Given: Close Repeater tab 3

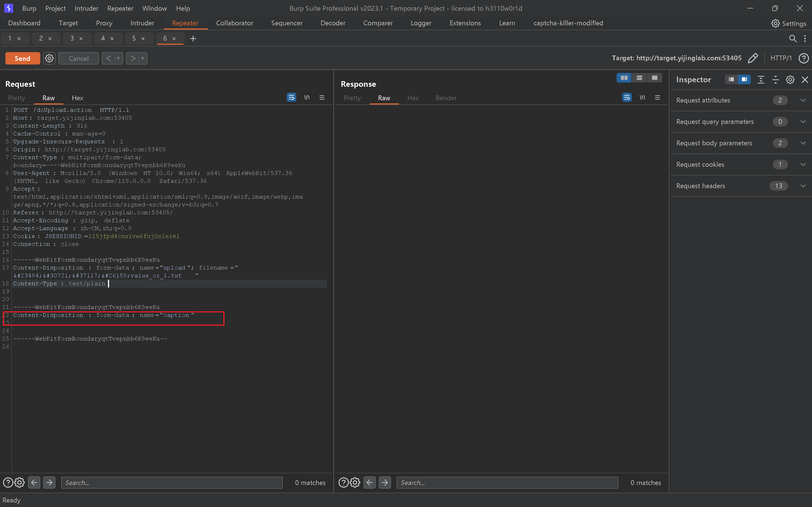Looking at the screenshot, I should (x=81, y=39).
